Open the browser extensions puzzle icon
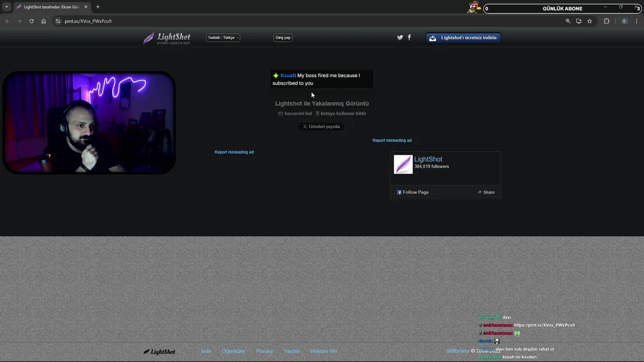The height and width of the screenshot is (362, 644). (606, 21)
